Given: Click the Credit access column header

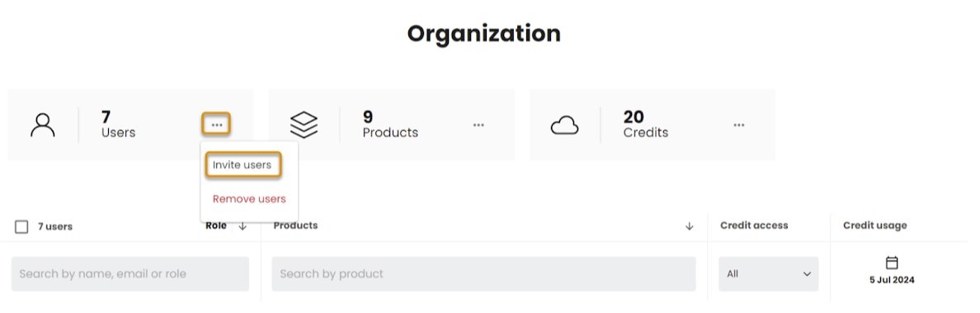Looking at the screenshot, I should tap(754, 225).
